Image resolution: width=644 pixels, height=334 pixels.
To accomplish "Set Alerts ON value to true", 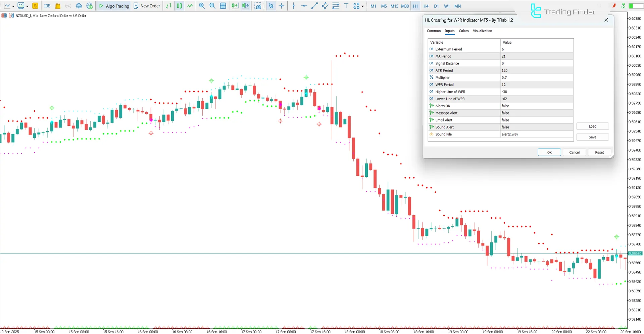I will tap(536, 106).
